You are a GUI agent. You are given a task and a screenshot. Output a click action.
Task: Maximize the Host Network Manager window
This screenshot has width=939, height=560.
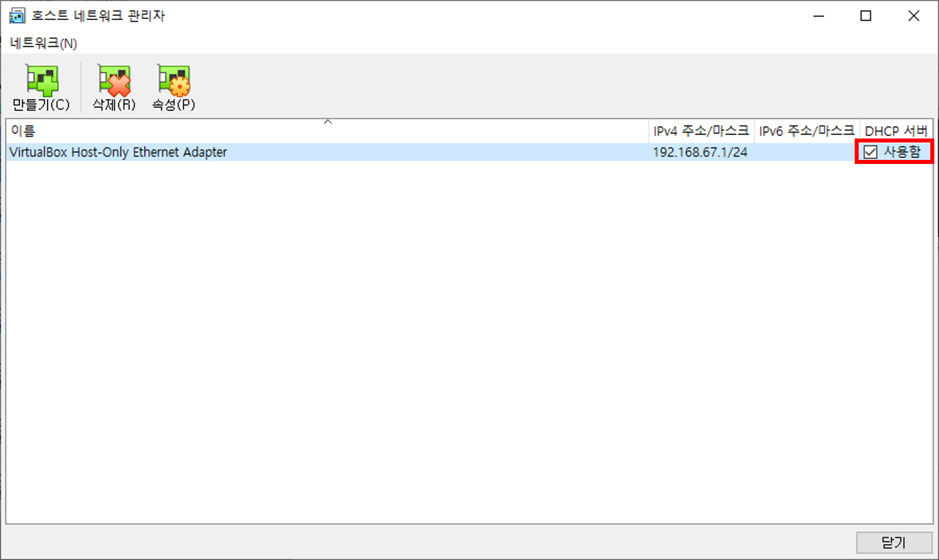pos(865,16)
